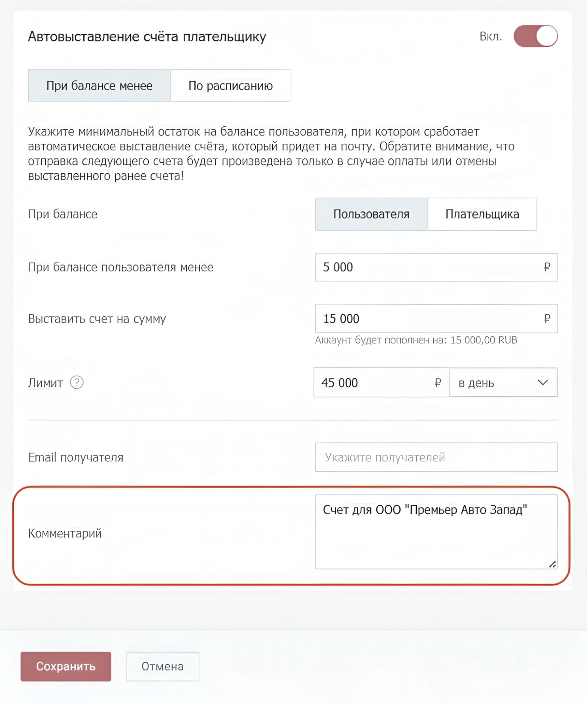Toggle the Вкл. auto-invoice switch off

[536, 36]
